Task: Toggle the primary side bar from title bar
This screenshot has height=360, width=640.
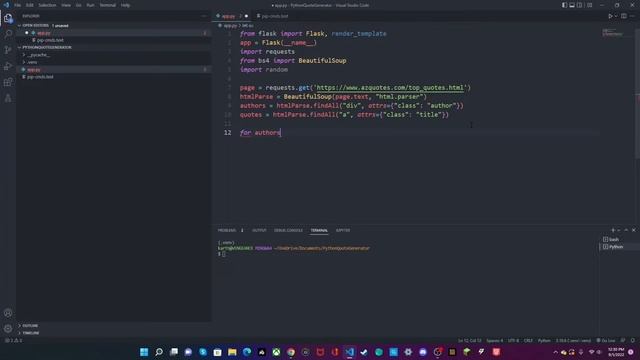Action: click(x=564, y=5)
